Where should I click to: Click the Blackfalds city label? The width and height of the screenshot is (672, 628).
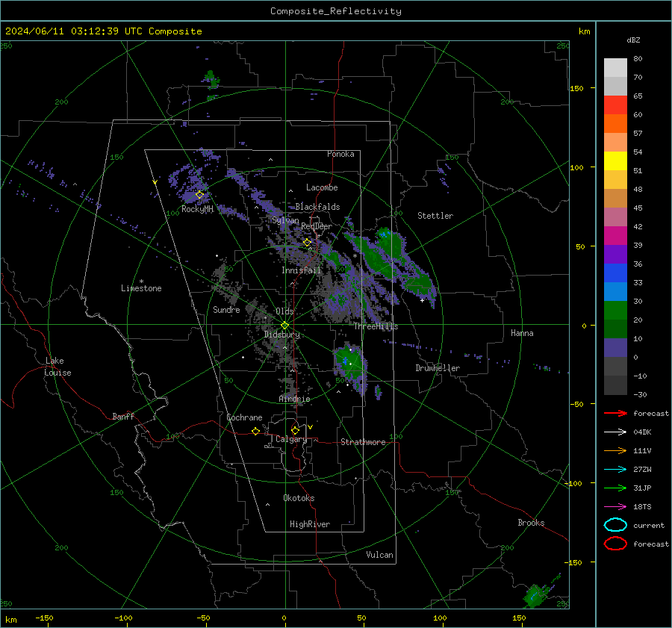(317, 207)
